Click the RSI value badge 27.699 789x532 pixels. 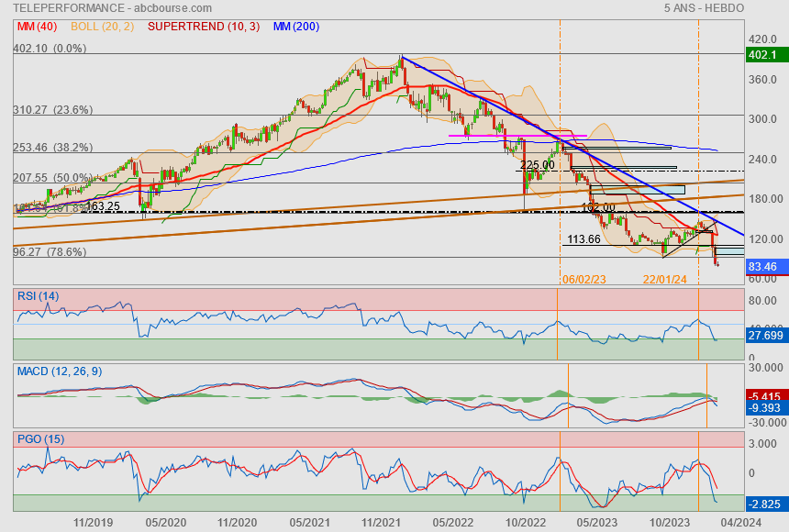click(x=767, y=335)
